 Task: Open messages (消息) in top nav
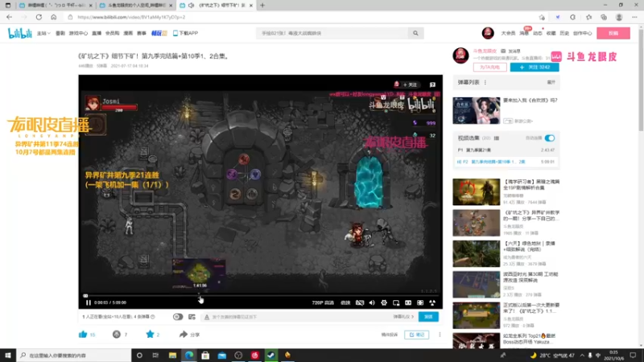tap(524, 33)
